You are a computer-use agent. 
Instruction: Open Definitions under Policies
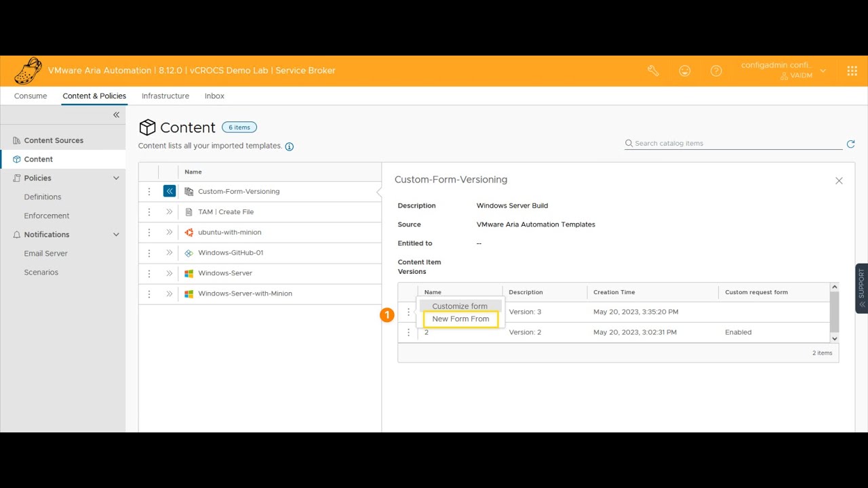tap(43, 197)
